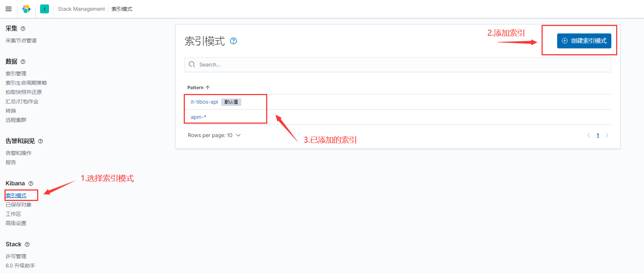Open it-tibos-api index pattern
The height and width of the screenshot is (273, 644).
coord(204,102)
